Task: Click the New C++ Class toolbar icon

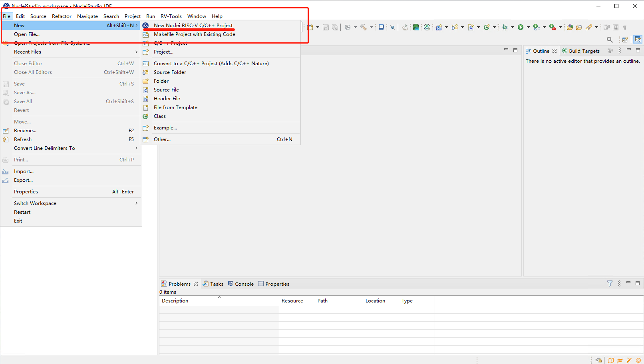Action: pos(486,27)
